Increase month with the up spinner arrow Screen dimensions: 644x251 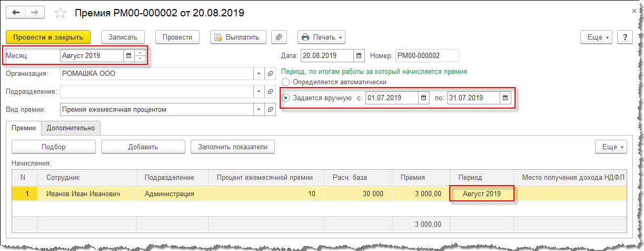140,52
